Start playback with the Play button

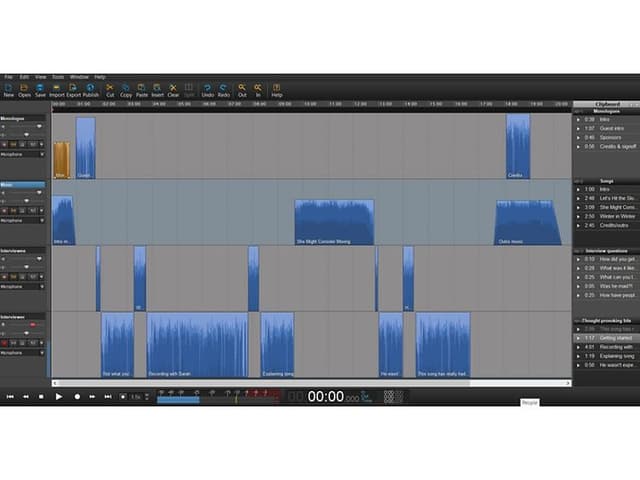(x=59, y=396)
